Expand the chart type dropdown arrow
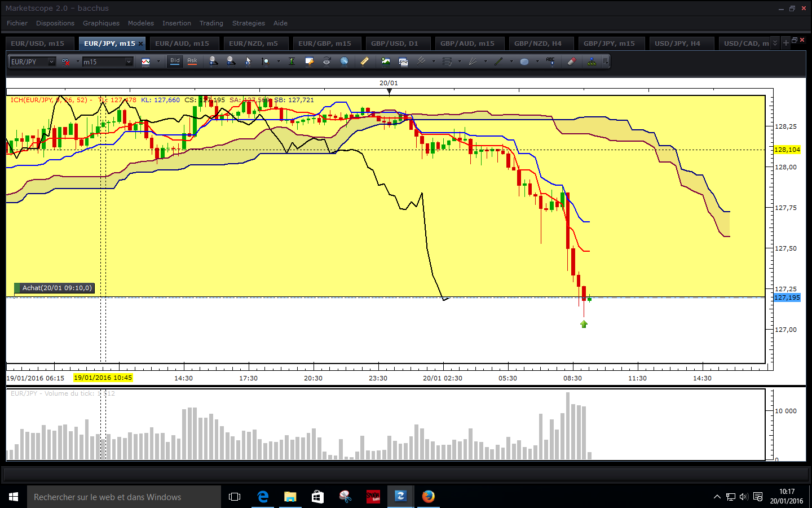812x508 pixels. click(x=158, y=62)
